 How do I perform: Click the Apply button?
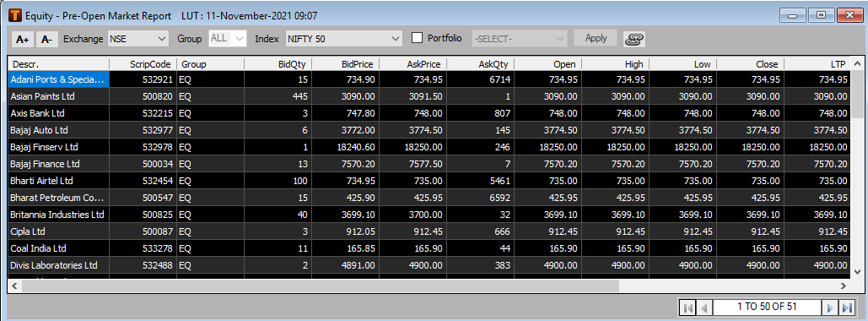(596, 38)
